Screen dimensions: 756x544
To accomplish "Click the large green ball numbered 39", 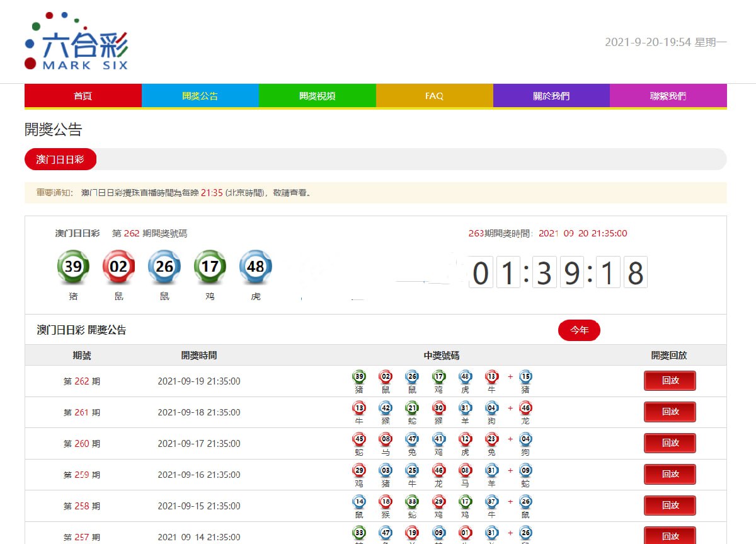I will pyautogui.click(x=74, y=267).
